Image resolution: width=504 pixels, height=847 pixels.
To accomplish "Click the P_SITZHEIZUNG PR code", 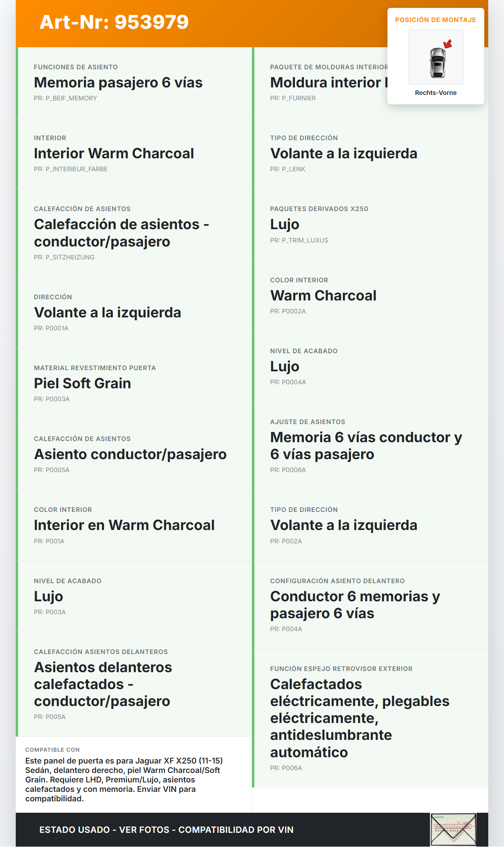I will [x=64, y=258].
